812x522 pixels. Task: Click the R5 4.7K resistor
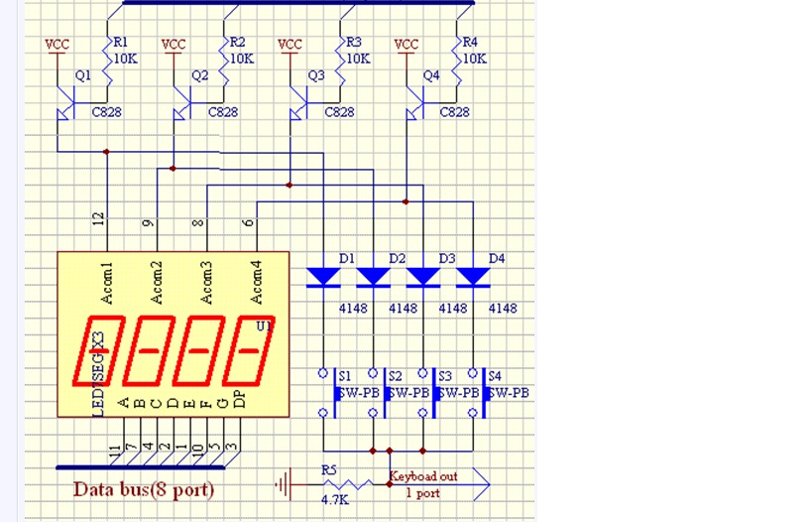[x=346, y=484]
